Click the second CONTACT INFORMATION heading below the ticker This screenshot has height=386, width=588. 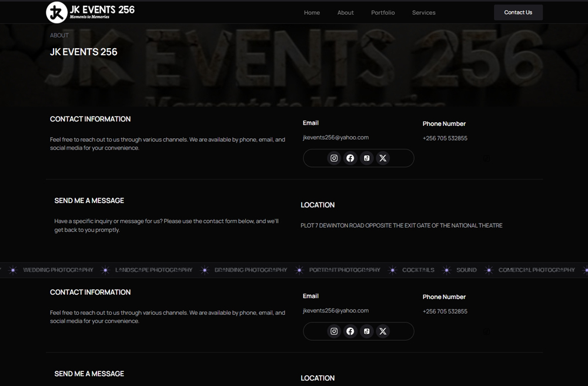91,292
